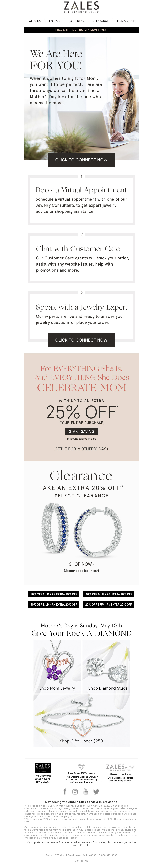The height and width of the screenshot is (868, 163).
Task: Click the top Click to Connect Now button
Action: click(x=81, y=160)
